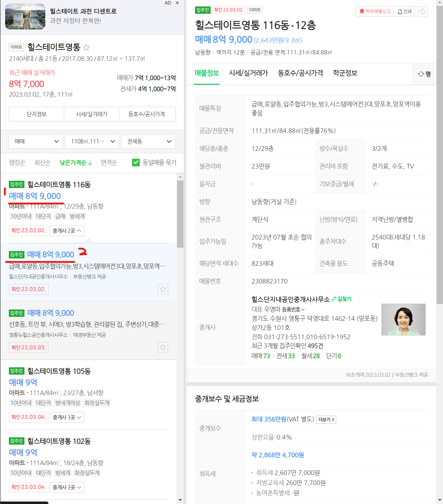Screen dimensions: 443x504
Task: Click the 최대 356만원 brokerage fee
Action: coord(269,419)
